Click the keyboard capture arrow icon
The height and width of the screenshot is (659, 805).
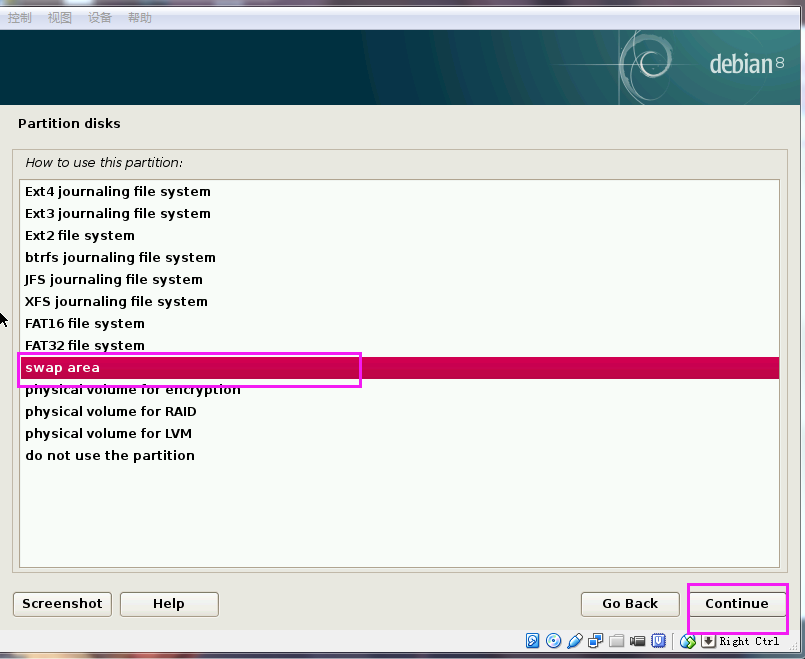708,641
